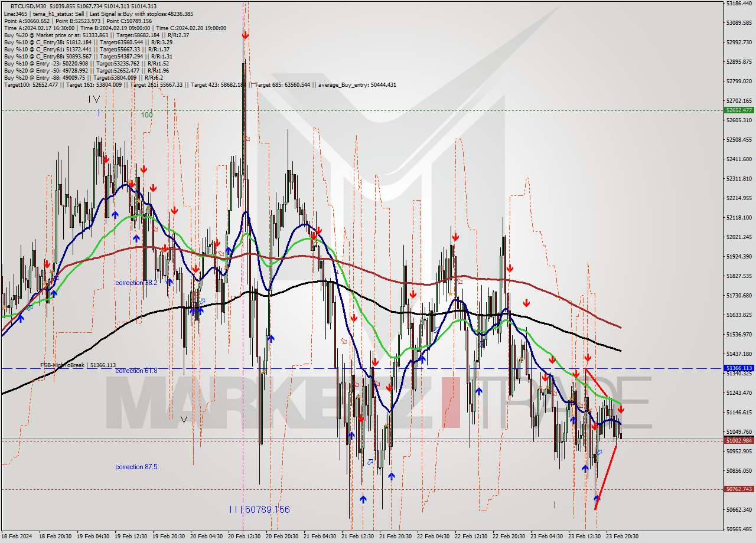756x543 pixels.
Task: Click the 'Buy %10 @ C_Entry61' line
Action: point(87,50)
